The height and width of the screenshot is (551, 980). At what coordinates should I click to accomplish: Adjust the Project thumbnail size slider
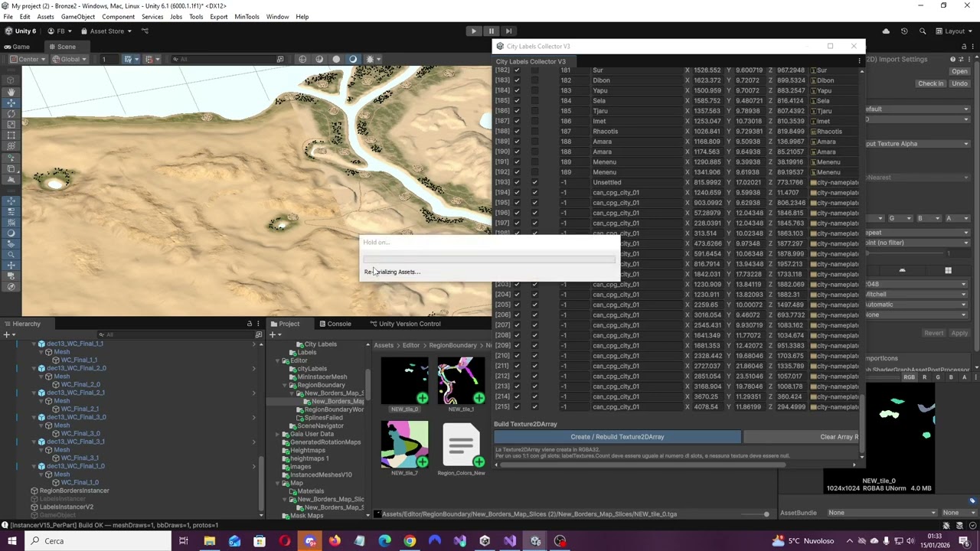coord(766,514)
